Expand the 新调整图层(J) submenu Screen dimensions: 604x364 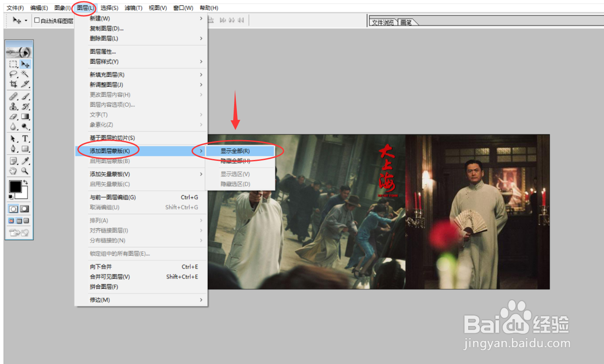201,85
